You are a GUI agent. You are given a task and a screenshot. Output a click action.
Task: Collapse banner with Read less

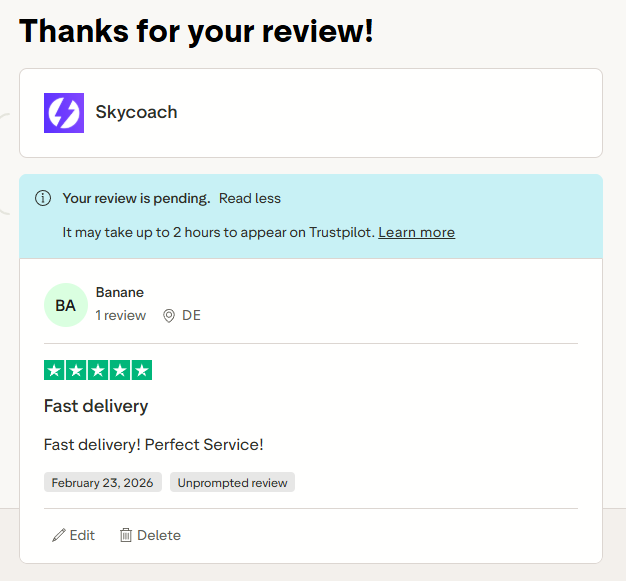[x=250, y=198]
